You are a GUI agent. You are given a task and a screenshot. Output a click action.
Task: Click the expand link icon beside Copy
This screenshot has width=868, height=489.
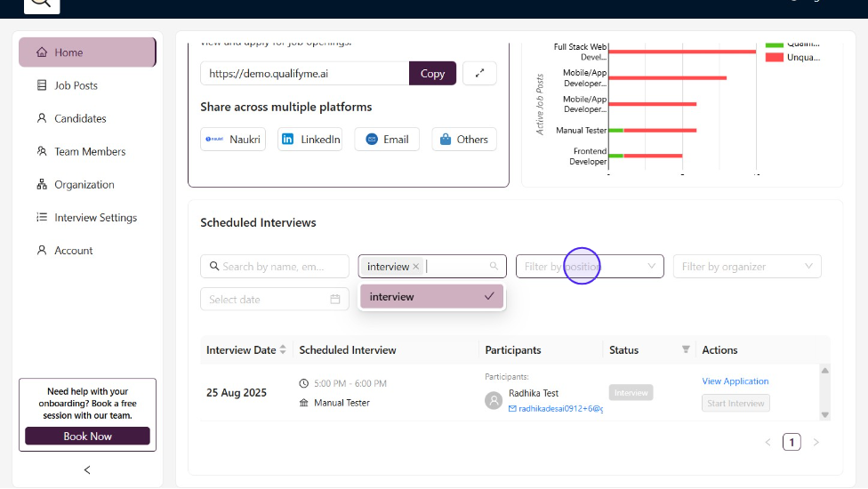pos(479,74)
